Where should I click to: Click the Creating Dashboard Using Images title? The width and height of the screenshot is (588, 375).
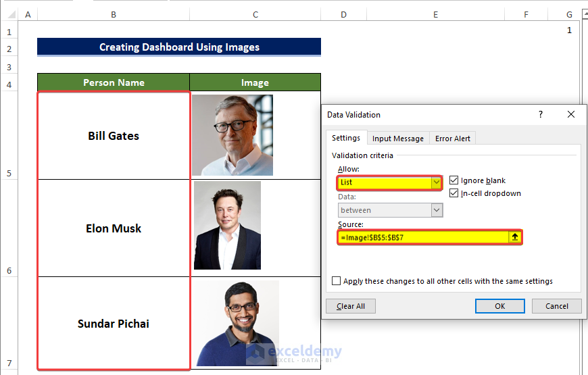[x=179, y=47]
